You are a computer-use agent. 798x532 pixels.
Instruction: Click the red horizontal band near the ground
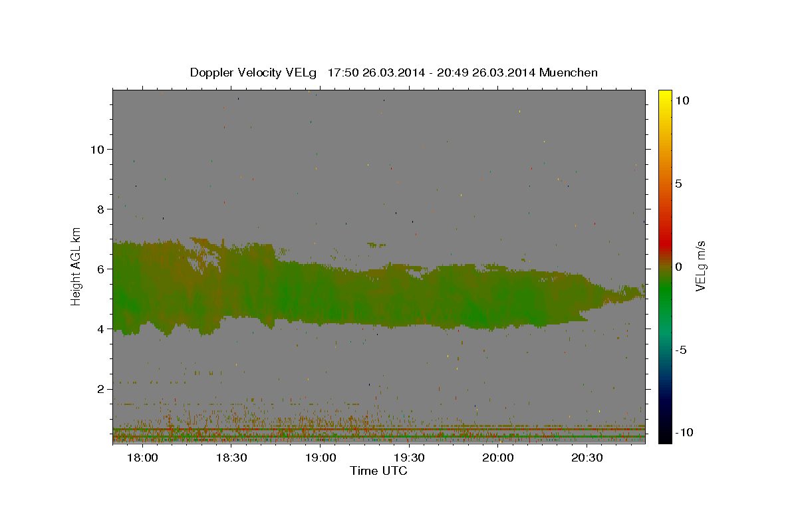point(378,430)
